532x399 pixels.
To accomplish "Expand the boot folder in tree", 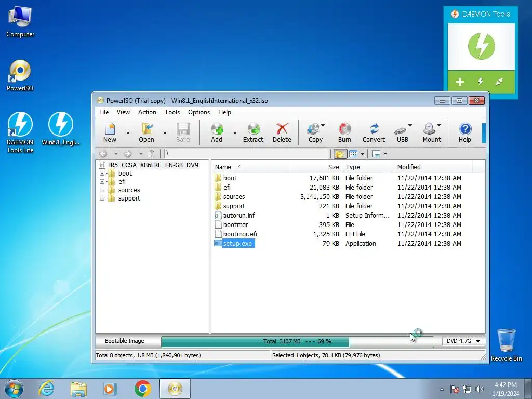I will [x=102, y=174].
